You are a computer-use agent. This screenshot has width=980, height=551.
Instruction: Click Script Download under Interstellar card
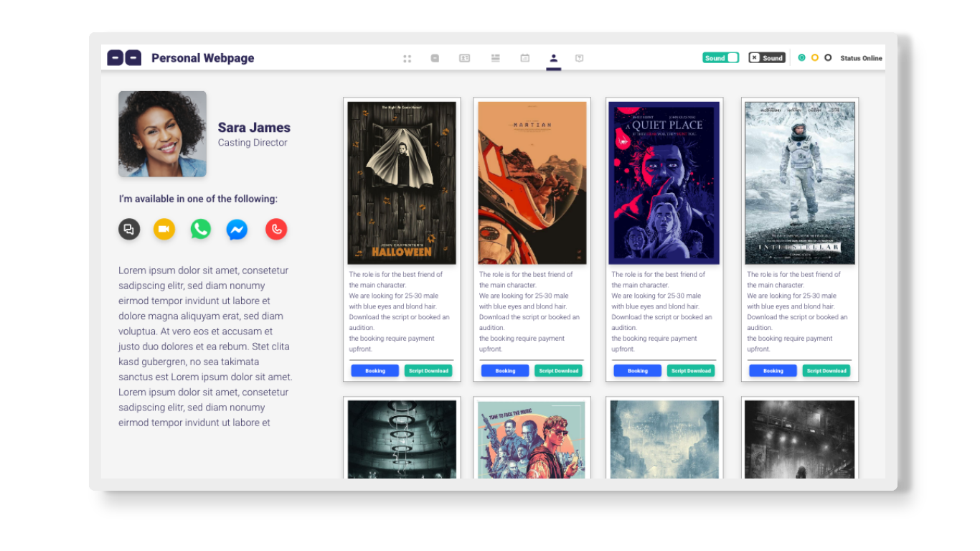826,371
